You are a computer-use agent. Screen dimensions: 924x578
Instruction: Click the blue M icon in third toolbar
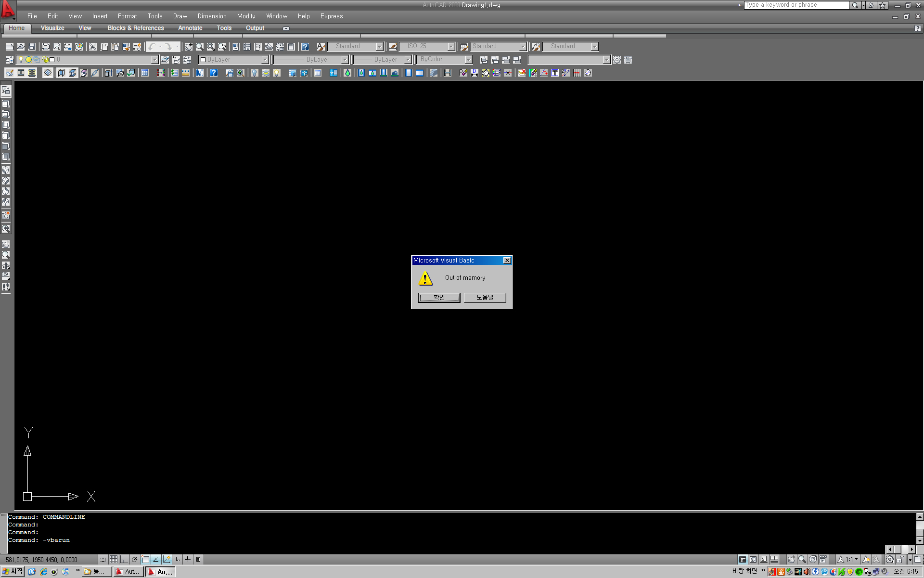point(199,73)
